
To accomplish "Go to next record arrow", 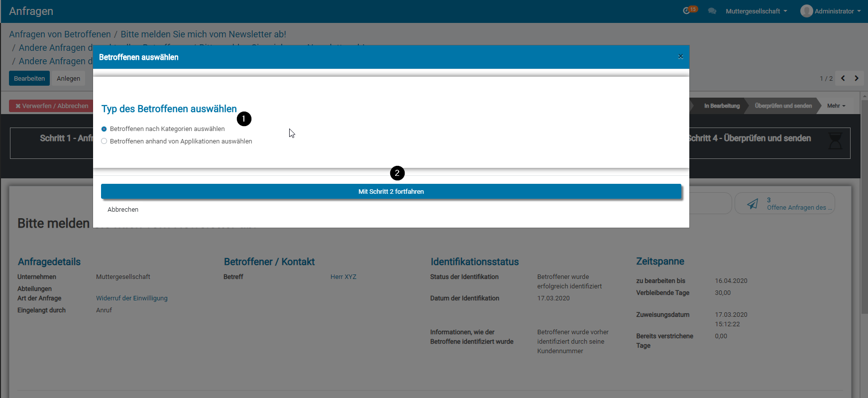I will pyautogui.click(x=857, y=78).
